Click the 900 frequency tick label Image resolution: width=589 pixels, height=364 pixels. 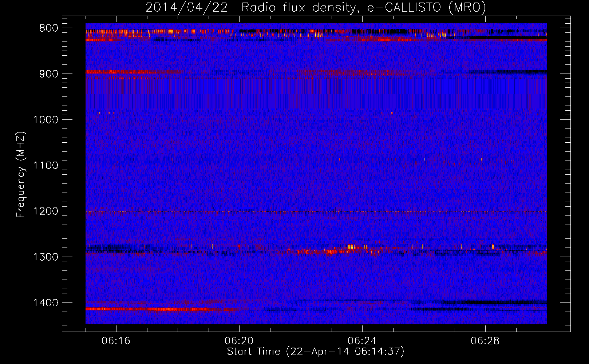tap(48, 74)
